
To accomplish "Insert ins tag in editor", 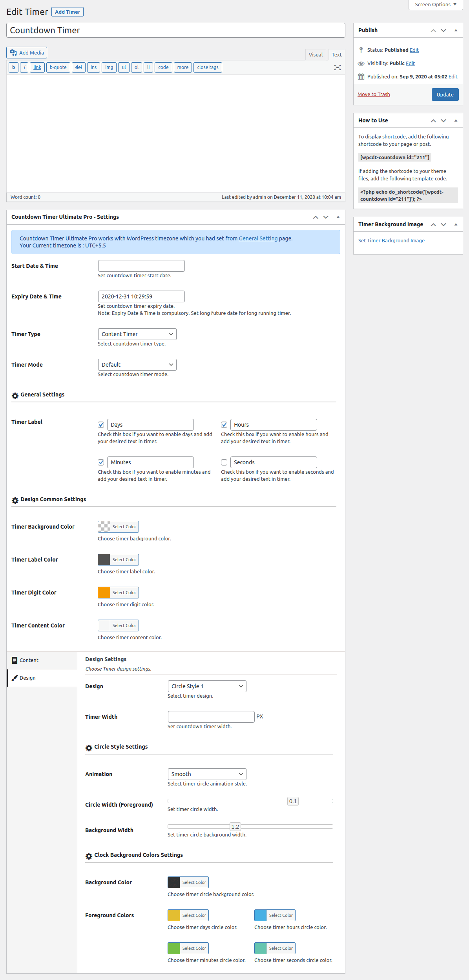I will coord(93,67).
